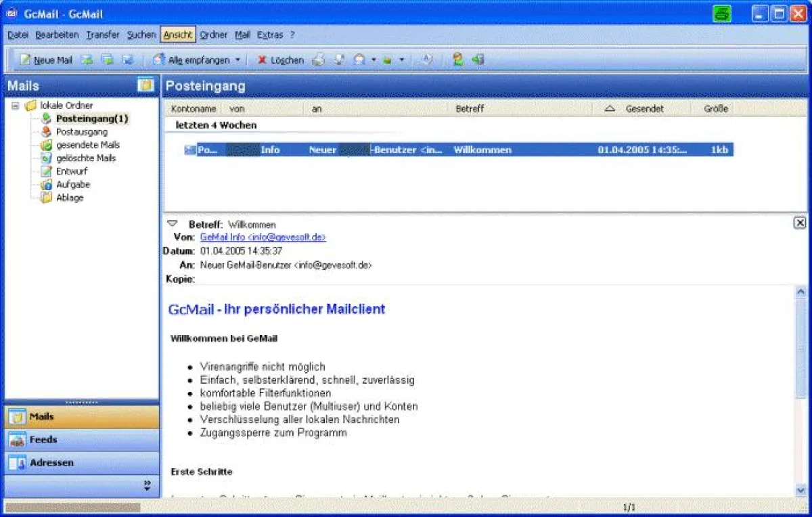Click the user icon at toolbar end
The height and width of the screenshot is (517, 812).
pyautogui.click(x=458, y=60)
